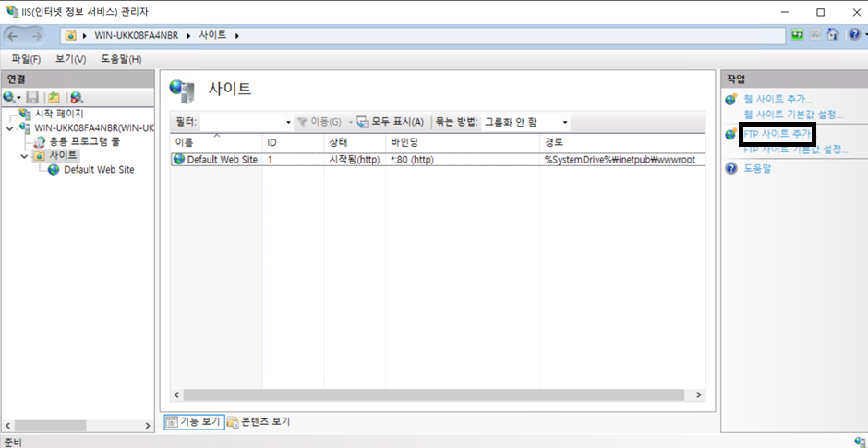Click the 웹 사이트 추가 link

click(778, 99)
